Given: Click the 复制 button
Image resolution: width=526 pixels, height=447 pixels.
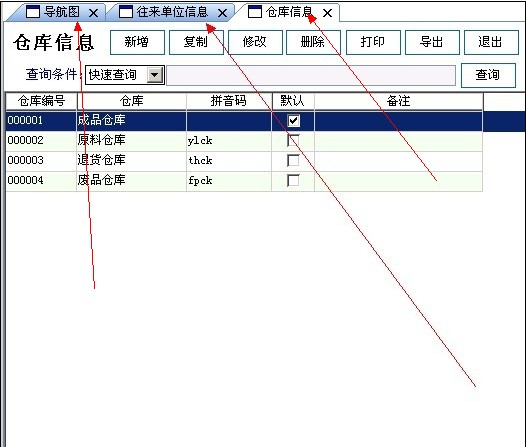Looking at the screenshot, I should pyautogui.click(x=196, y=42).
